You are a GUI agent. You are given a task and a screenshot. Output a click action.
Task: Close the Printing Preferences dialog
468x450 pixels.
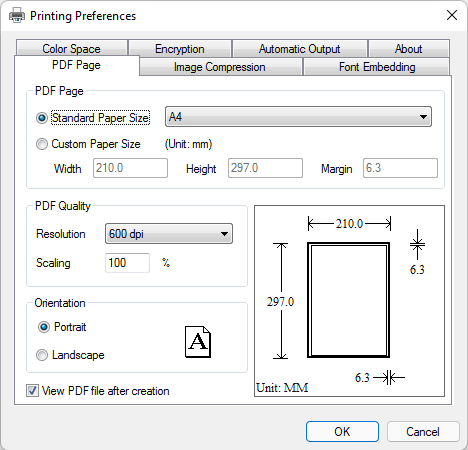pos(452,15)
